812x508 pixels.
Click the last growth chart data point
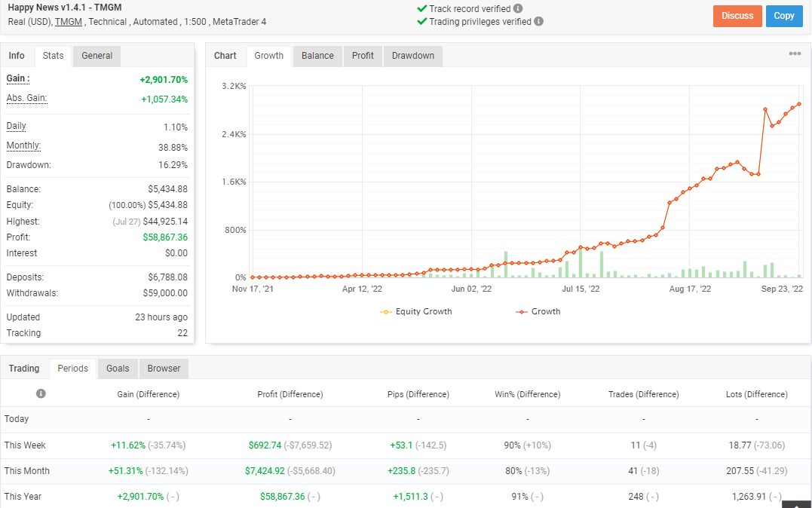pos(800,104)
